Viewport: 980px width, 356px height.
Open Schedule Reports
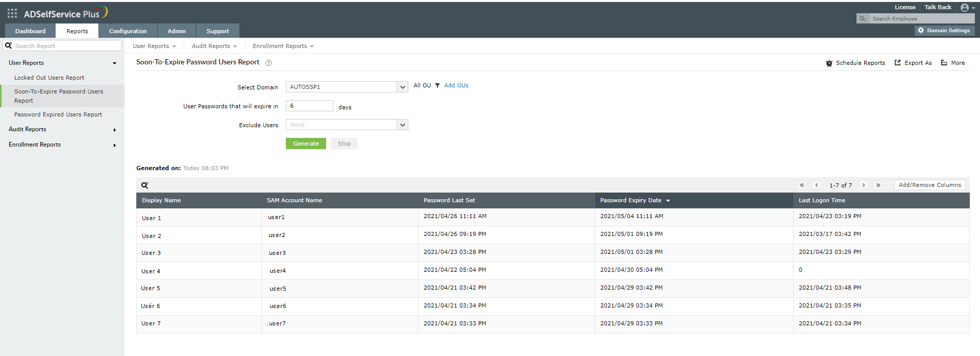(x=855, y=63)
